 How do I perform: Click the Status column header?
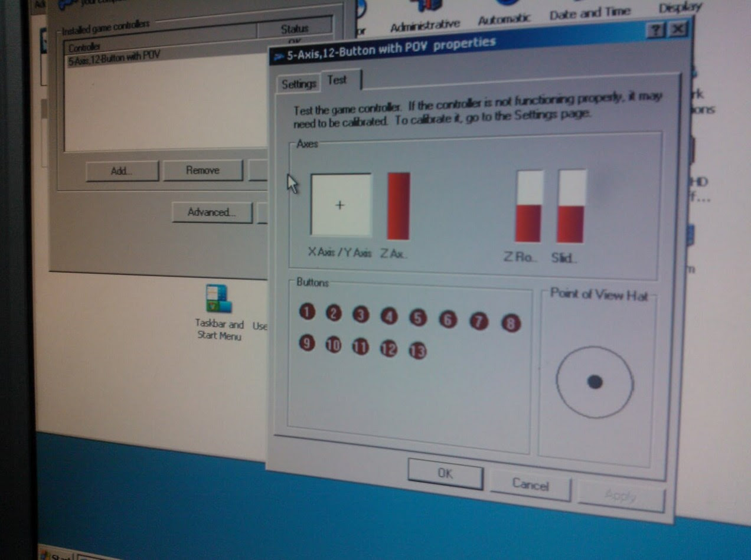[x=295, y=28]
